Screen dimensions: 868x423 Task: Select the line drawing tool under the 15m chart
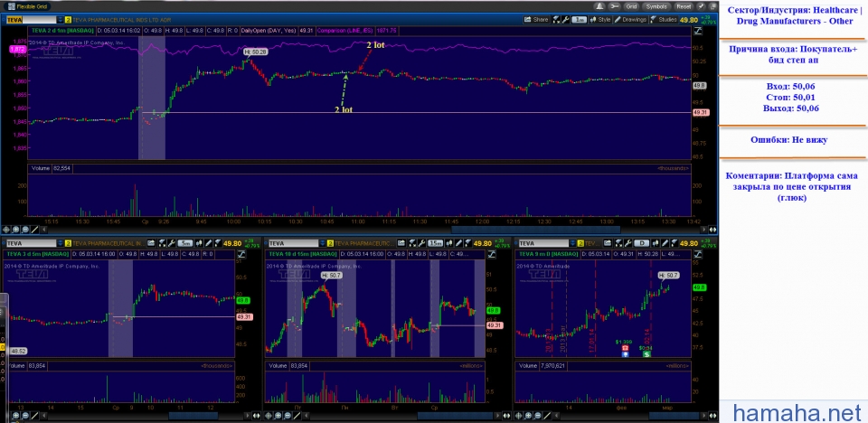(297, 415)
